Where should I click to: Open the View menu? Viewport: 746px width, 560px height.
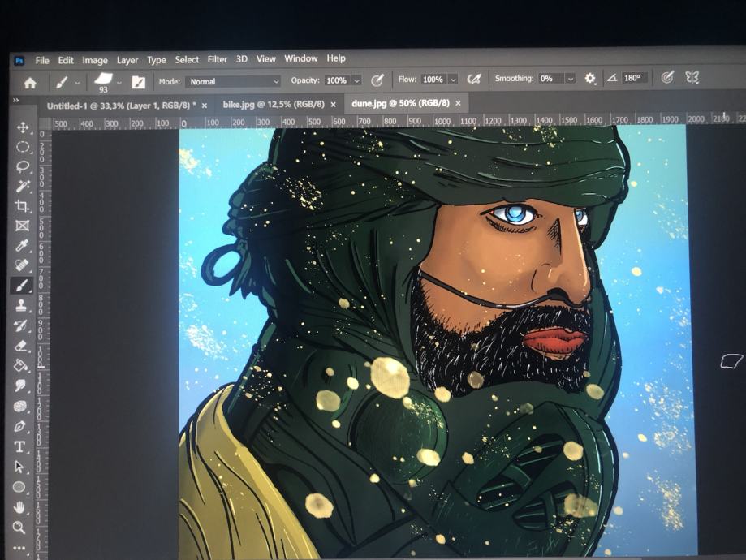tap(266, 58)
